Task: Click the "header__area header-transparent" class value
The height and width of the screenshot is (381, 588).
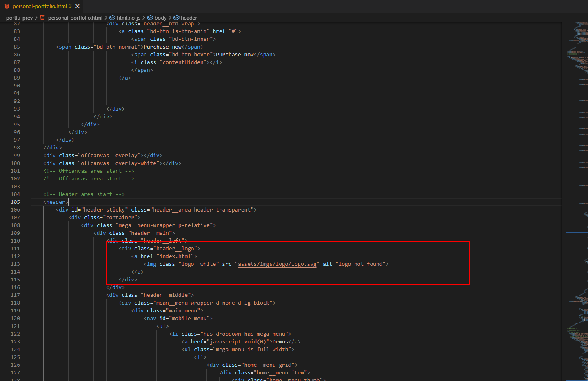Action: pyautogui.click(x=202, y=210)
